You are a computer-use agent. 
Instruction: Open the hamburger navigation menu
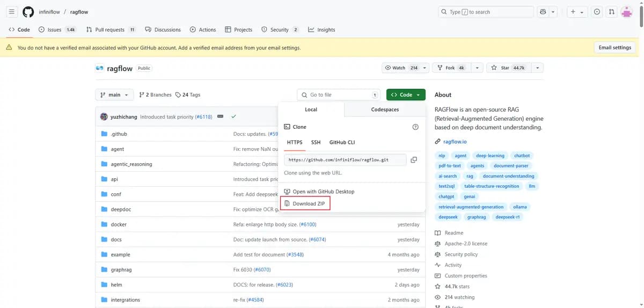click(x=12, y=12)
